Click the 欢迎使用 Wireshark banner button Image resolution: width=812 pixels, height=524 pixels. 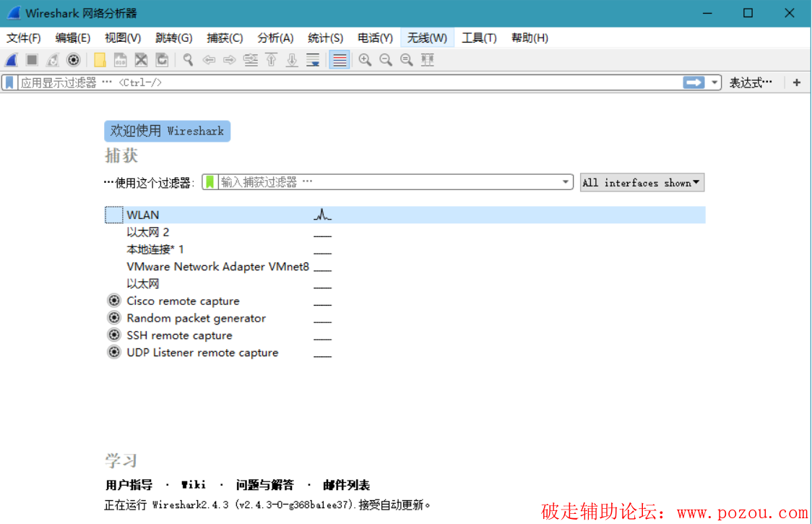click(x=168, y=131)
